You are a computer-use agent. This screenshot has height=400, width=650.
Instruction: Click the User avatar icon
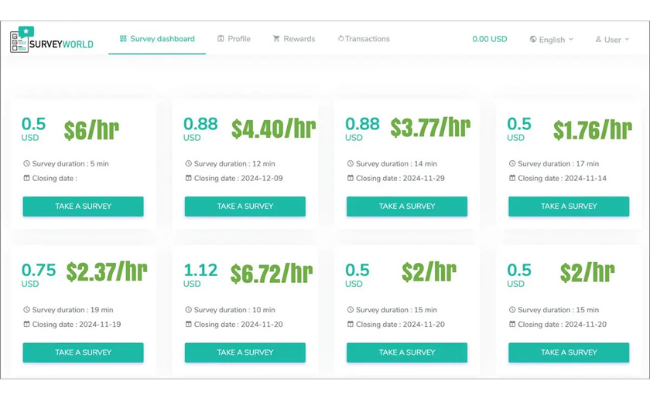(598, 39)
